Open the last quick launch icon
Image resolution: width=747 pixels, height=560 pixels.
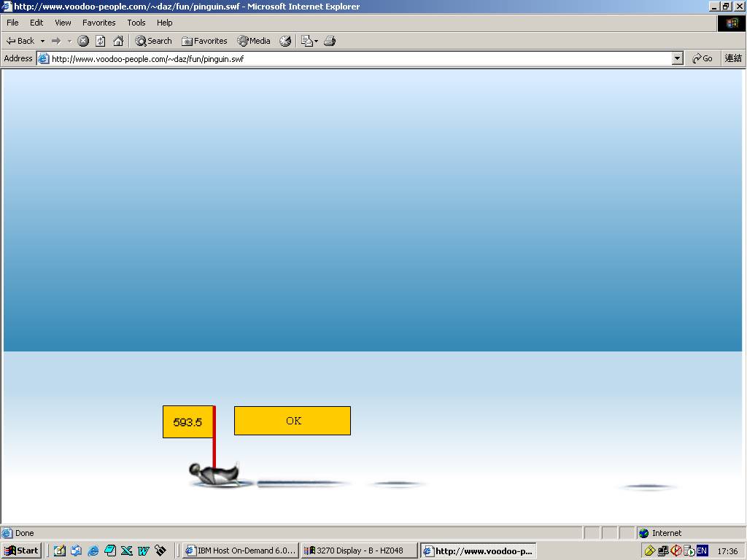coord(160,551)
